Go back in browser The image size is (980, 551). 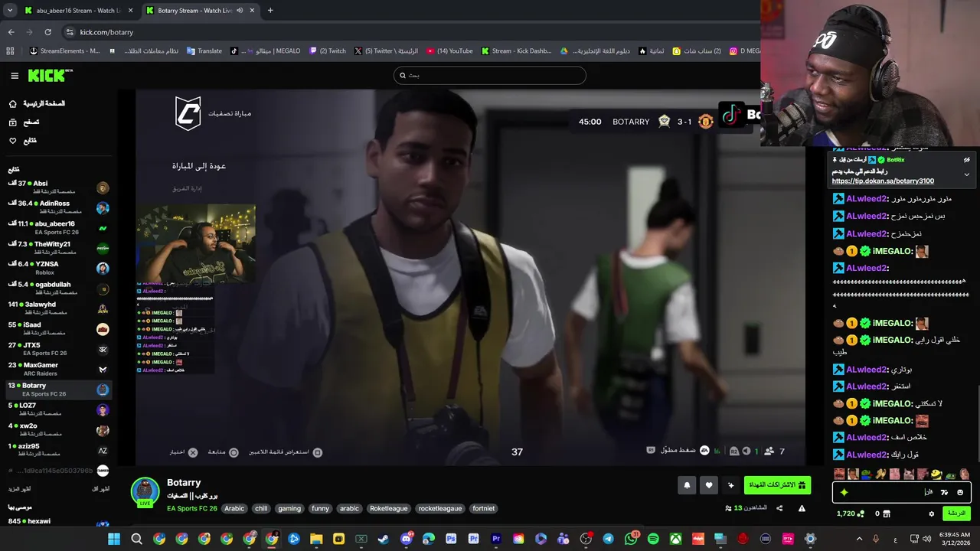click(11, 32)
